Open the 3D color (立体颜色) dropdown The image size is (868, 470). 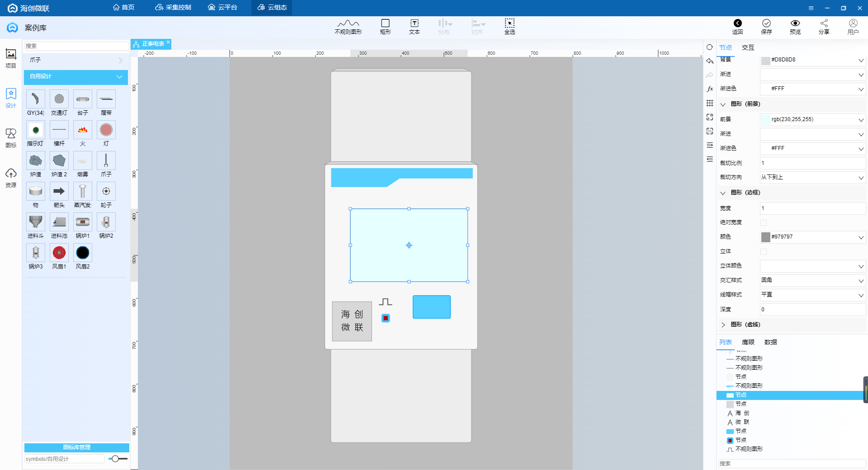click(x=813, y=266)
